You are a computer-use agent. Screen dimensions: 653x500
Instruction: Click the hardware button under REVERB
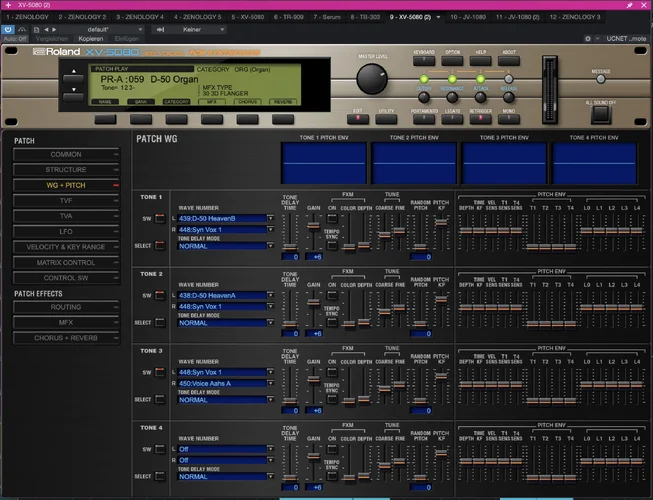[x=283, y=119]
